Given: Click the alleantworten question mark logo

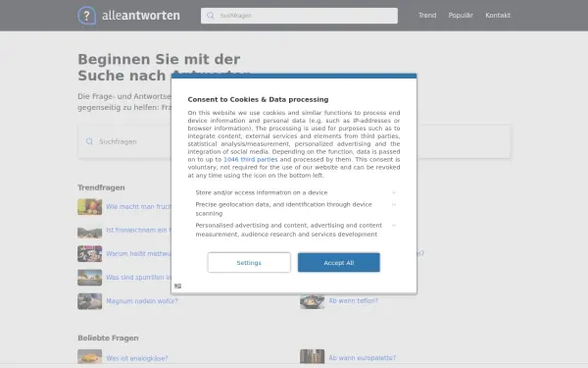Looking at the screenshot, I should pyautogui.click(x=86, y=16).
